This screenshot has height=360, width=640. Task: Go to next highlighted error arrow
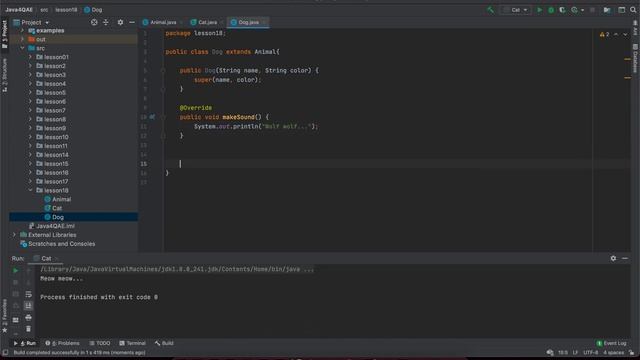pyautogui.click(x=625, y=35)
